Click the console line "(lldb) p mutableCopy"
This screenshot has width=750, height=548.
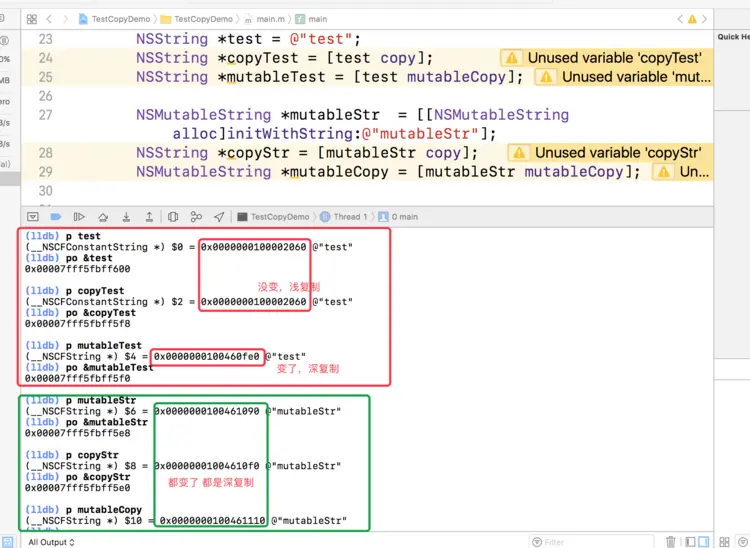[83, 510]
